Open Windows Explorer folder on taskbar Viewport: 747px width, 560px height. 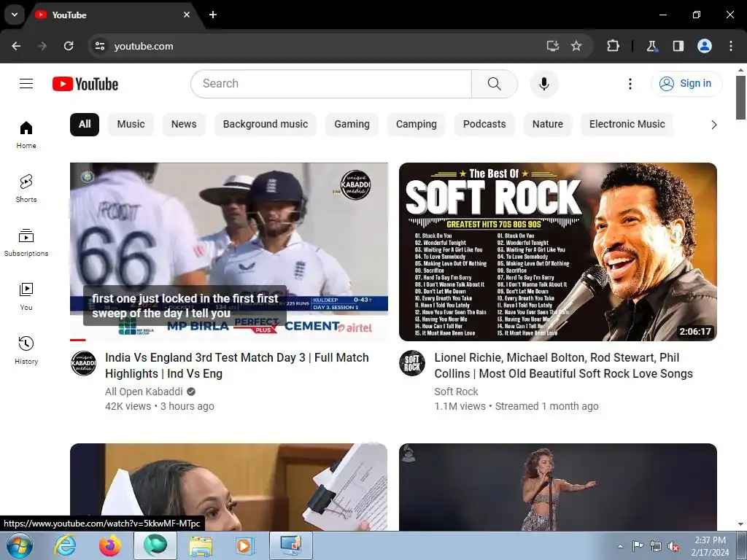pos(201,545)
